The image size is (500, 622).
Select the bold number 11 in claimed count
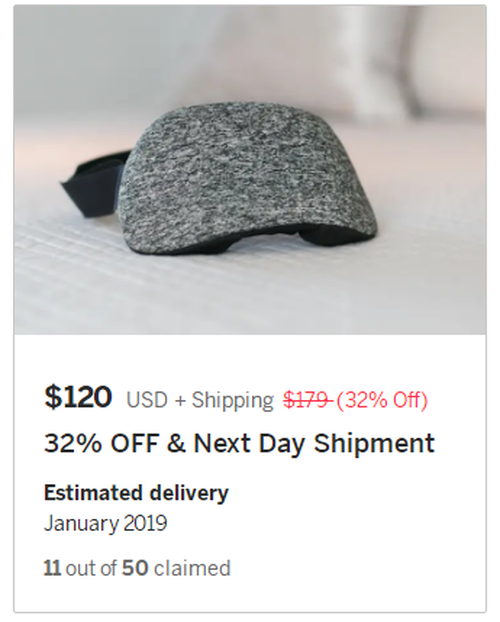(52, 568)
